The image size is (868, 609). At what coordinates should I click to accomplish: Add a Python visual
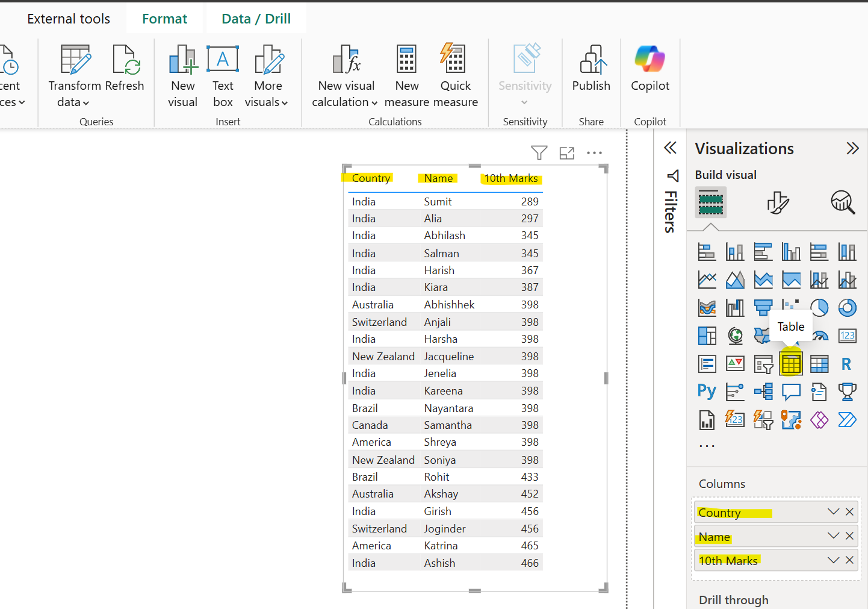click(707, 392)
